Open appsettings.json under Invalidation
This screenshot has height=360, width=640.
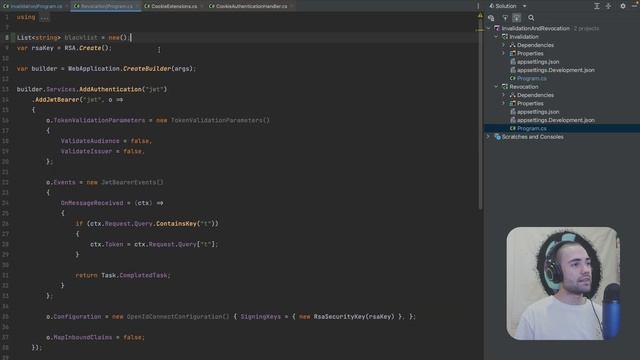538,62
